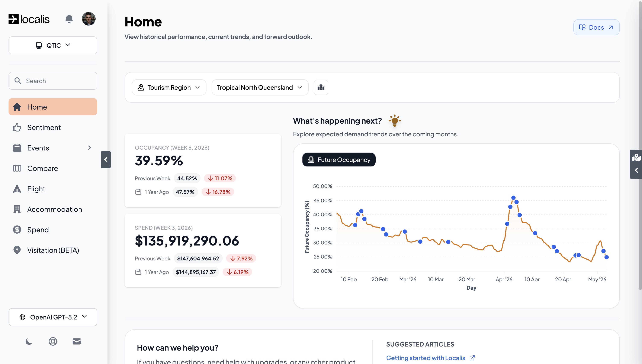This screenshot has height=364, width=642.
Task: Collapse the left sidebar arrow
Action: (106, 159)
